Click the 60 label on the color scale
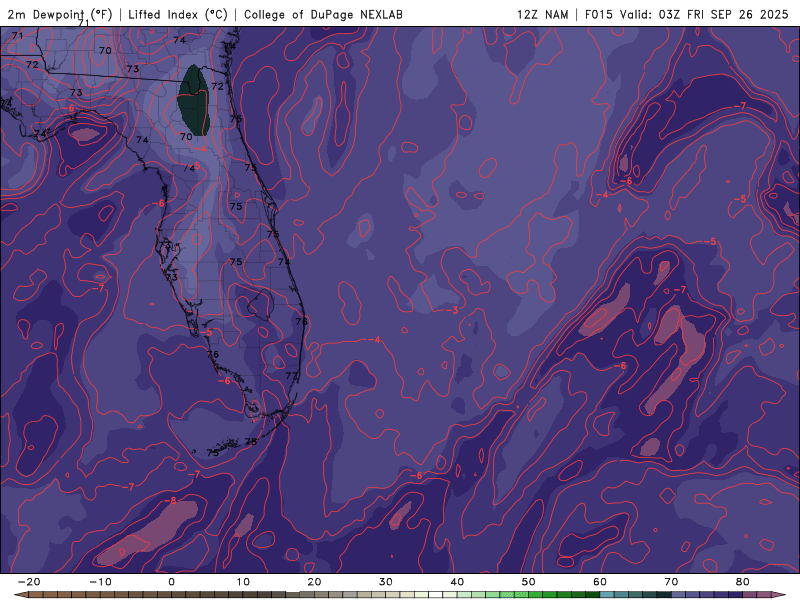The image size is (800, 600). [x=600, y=582]
